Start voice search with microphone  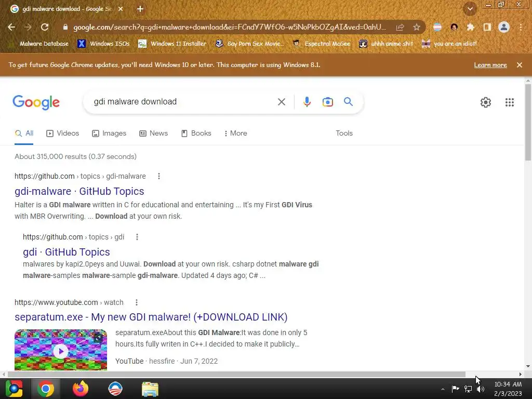pyautogui.click(x=307, y=102)
